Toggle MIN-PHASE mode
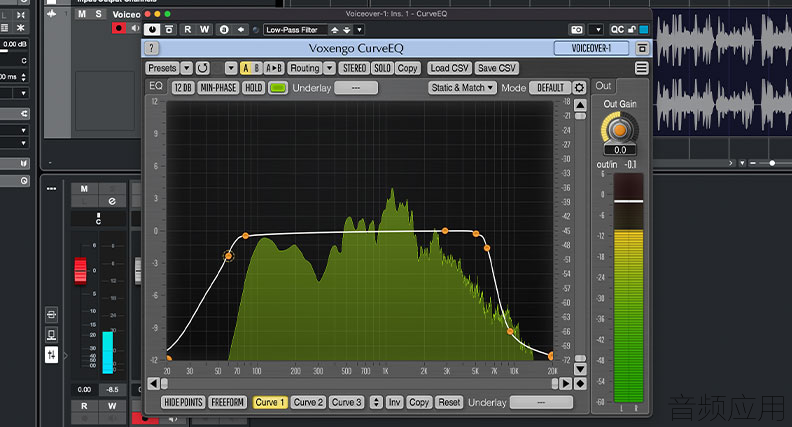Screen dimensions: 792x427 pos(218,88)
